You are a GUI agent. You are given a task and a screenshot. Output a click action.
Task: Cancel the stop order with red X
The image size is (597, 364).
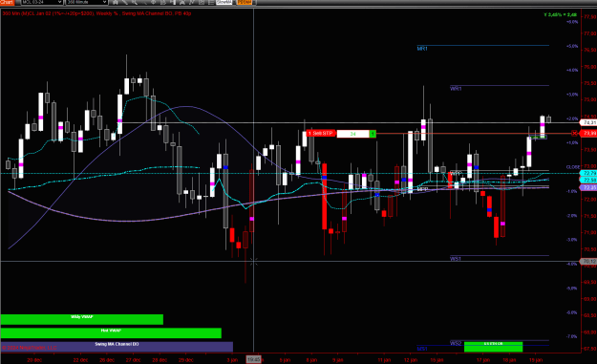(x=574, y=133)
